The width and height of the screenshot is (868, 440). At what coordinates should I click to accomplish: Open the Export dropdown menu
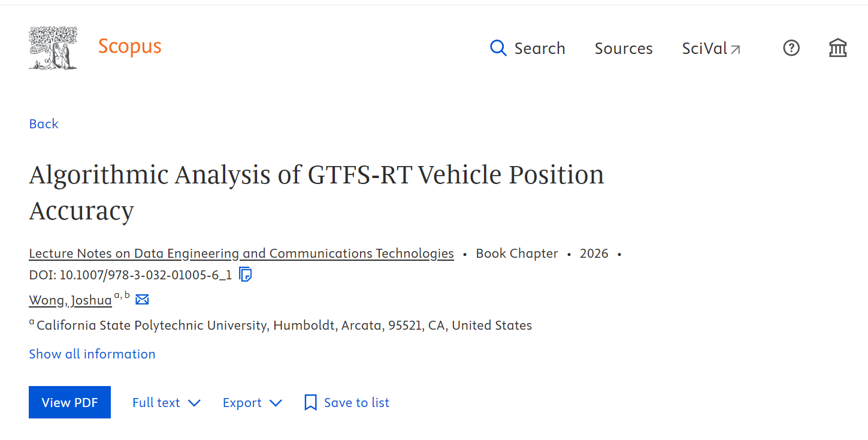(x=252, y=402)
